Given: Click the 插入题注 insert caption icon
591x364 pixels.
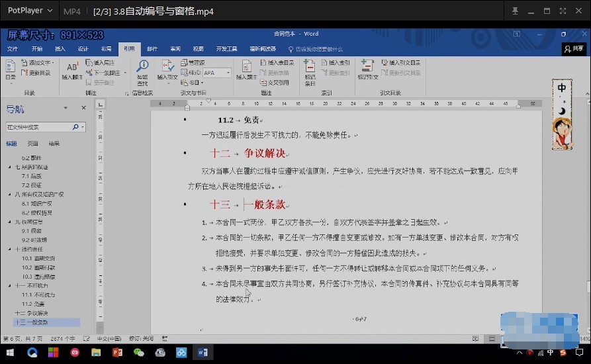Looking at the screenshot, I should pos(246,70).
